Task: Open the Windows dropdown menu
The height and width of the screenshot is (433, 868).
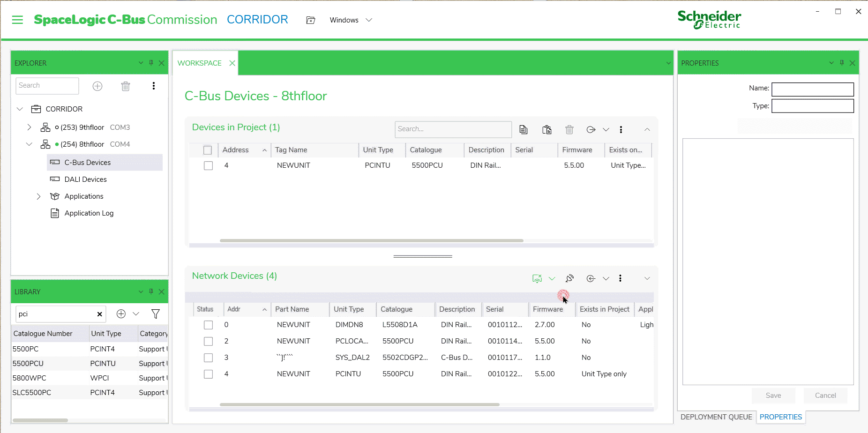Action: 351,20
